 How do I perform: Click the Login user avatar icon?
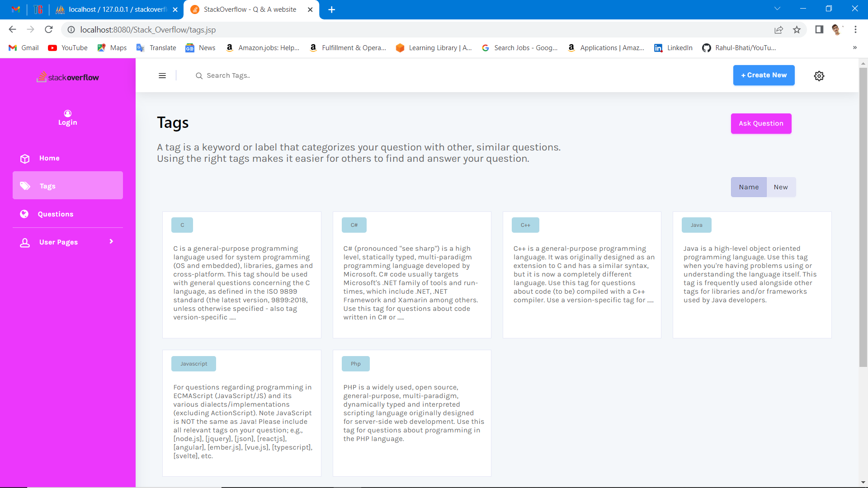68,113
